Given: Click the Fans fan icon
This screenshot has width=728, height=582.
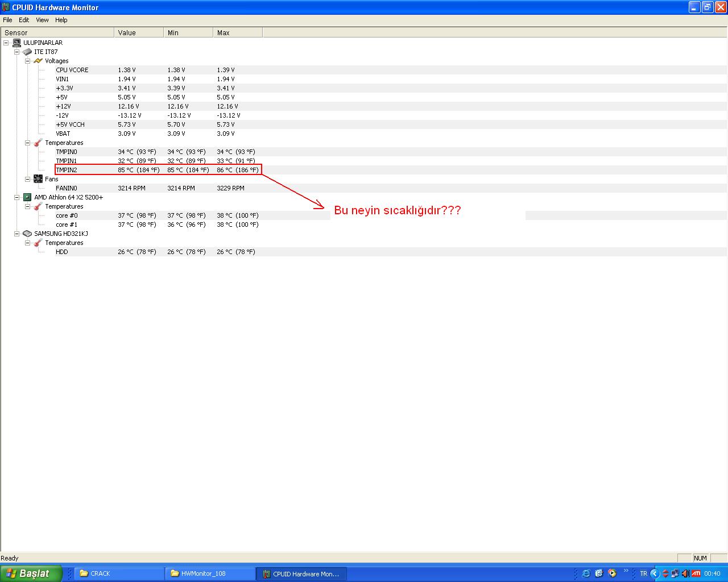Looking at the screenshot, I should click(x=38, y=179).
